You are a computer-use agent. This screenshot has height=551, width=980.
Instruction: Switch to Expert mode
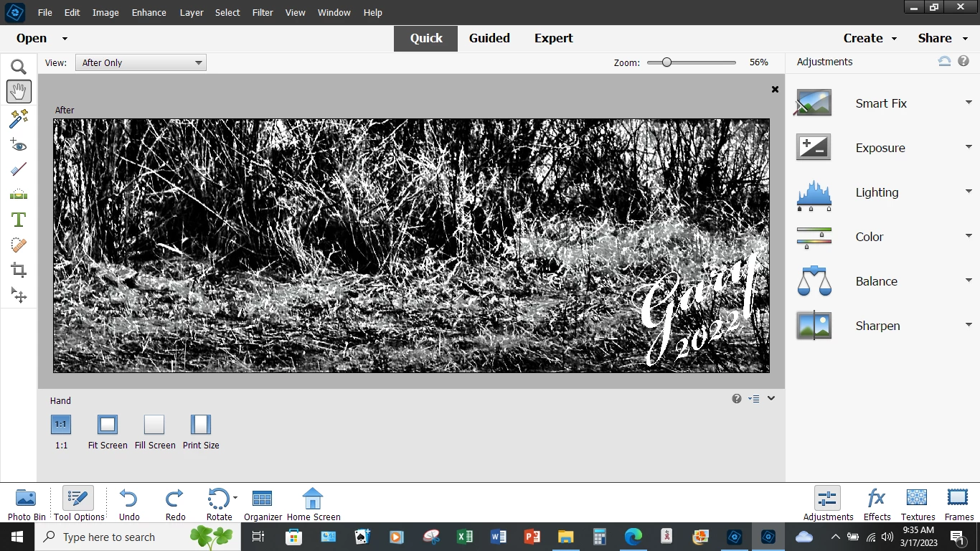point(553,38)
